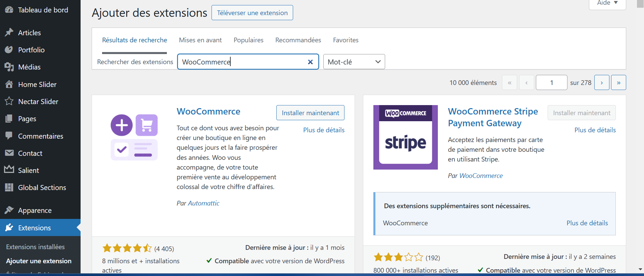Click the WooCommerce star rating

click(x=127, y=248)
